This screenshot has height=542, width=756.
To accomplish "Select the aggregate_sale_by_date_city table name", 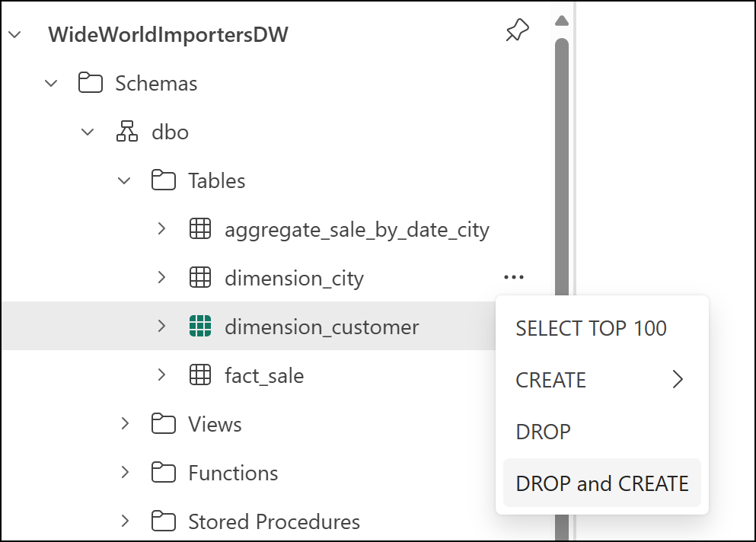I will pyautogui.click(x=357, y=230).
